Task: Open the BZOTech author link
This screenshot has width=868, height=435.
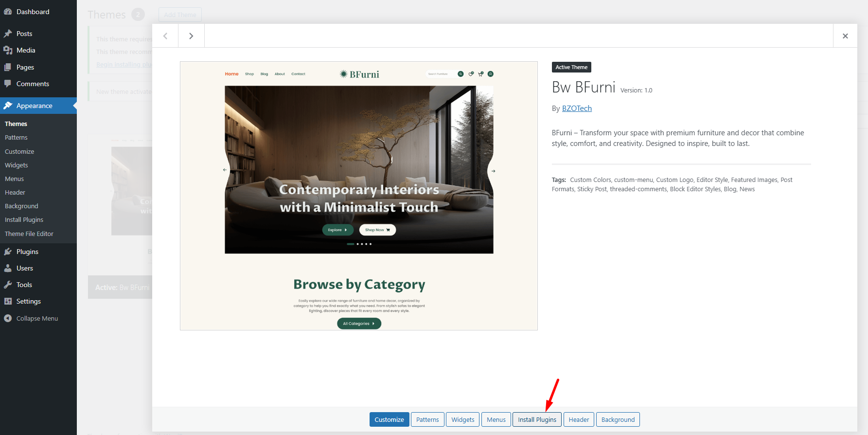Action: 577,109
